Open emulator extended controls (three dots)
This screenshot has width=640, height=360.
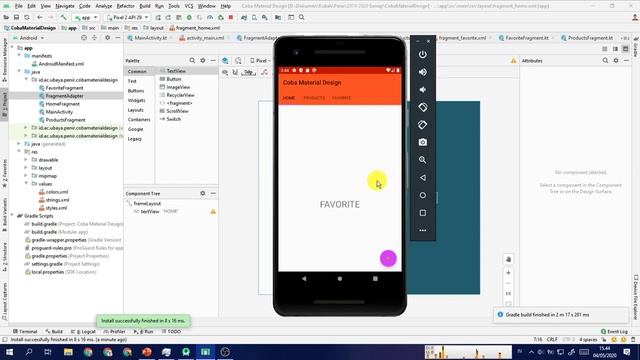tap(422, 230)
